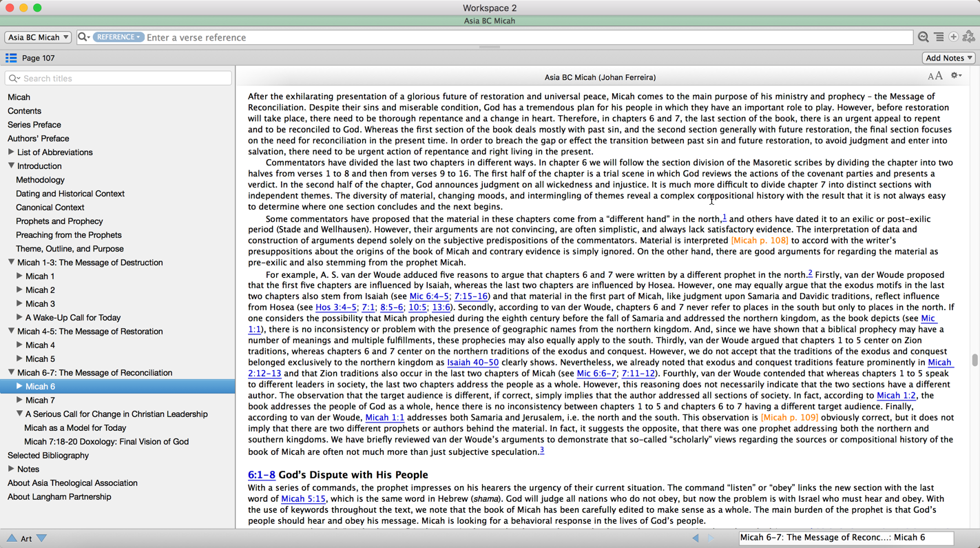
Task: Follow the Micah 1:2 verse link
Action: [x=896, y=396]
